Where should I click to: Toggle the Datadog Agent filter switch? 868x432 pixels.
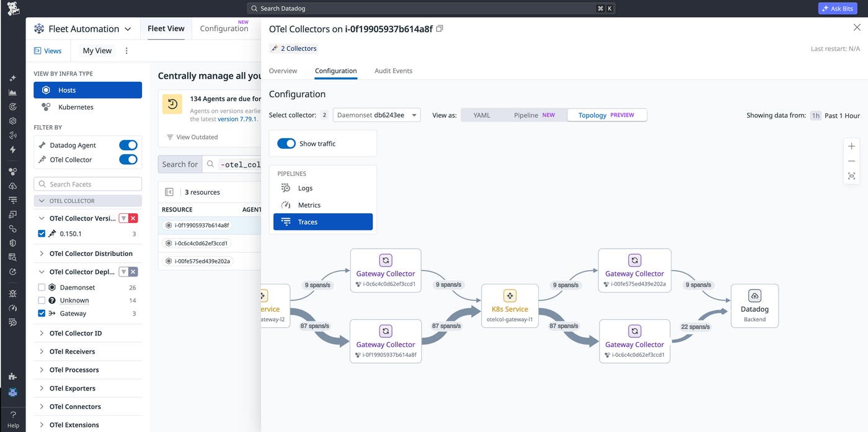(x=128, y=145)
